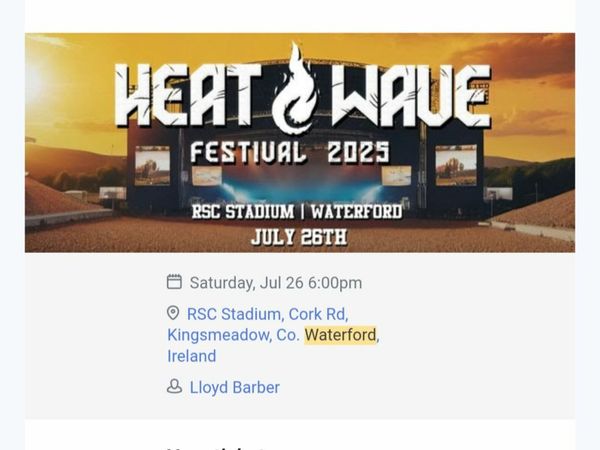The height and width of the screenshot is (450, 600).
Task: Click the right large stage screen in banner
Action: tap(456, 165)
